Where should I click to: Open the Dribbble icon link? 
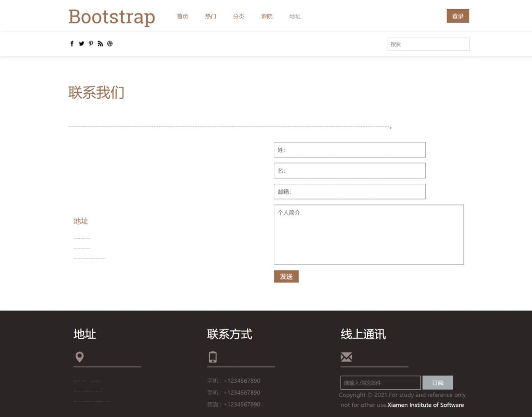pos(110,44)
